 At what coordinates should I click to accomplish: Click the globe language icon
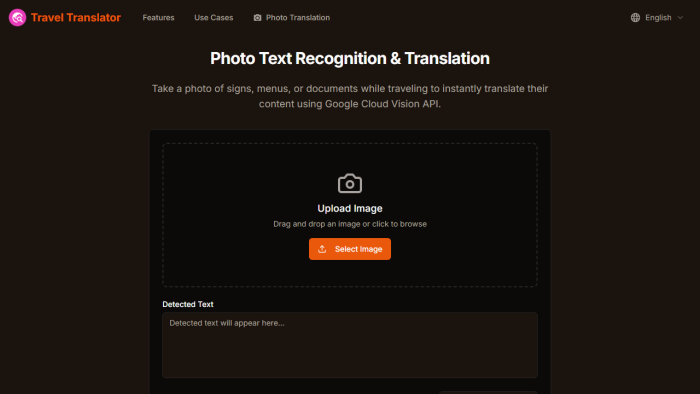point(635,17)
